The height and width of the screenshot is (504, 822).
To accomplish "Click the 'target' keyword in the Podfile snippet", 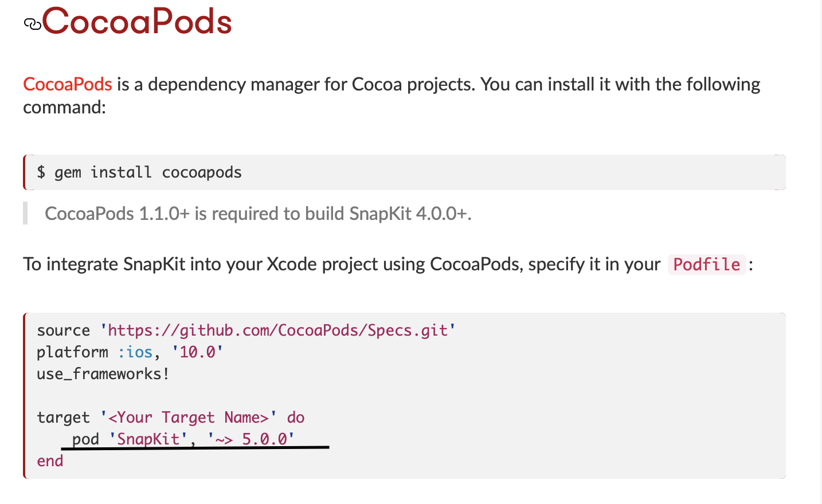I will pyautogui.click(x=63, y=418).
